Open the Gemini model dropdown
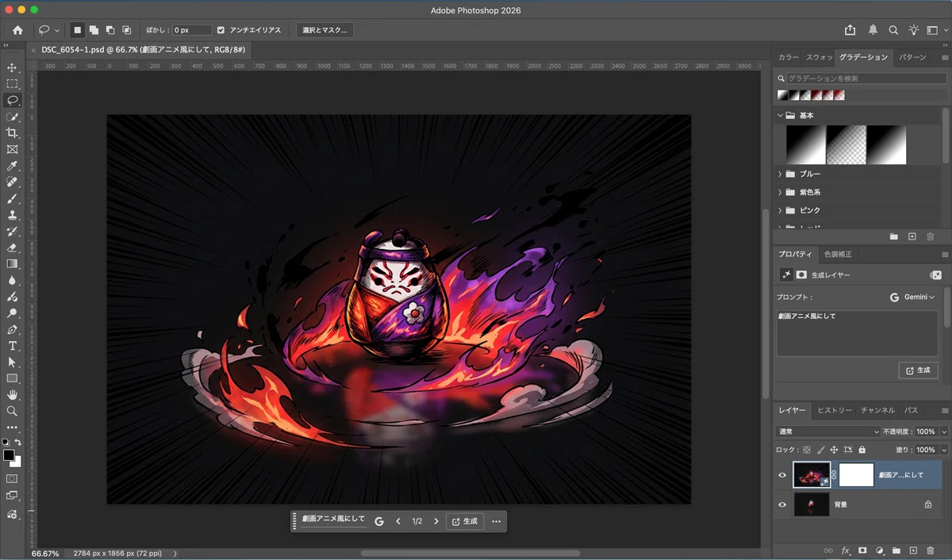 pos(912,297)
